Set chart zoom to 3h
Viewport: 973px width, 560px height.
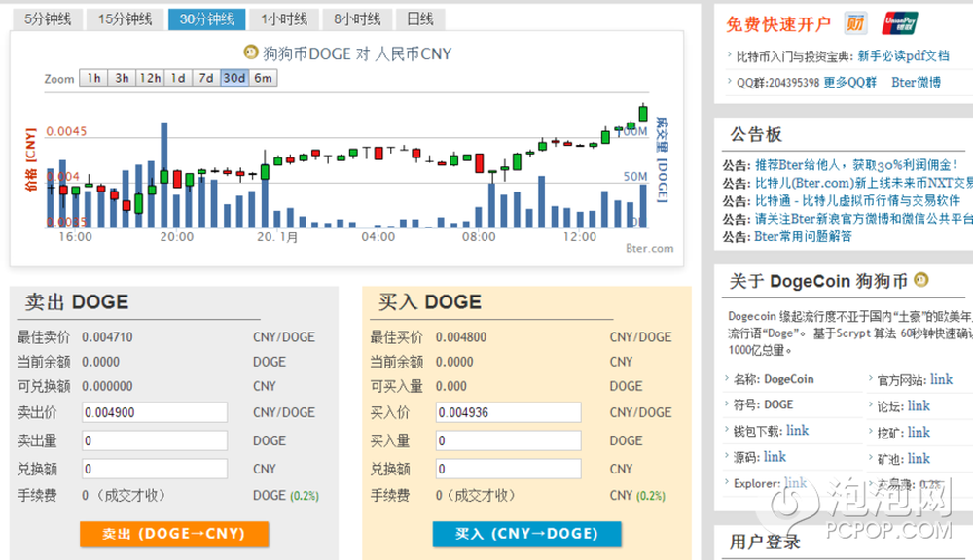[122, 78]
